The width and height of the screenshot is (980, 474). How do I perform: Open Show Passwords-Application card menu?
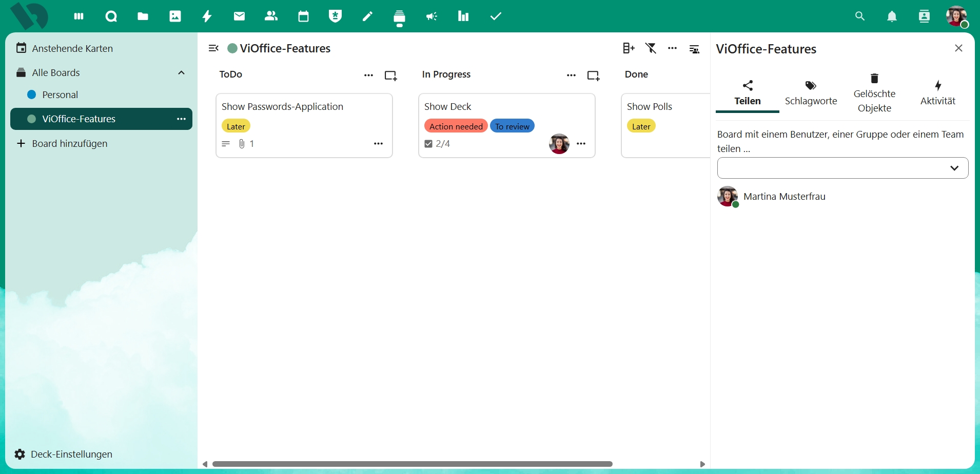378,144
